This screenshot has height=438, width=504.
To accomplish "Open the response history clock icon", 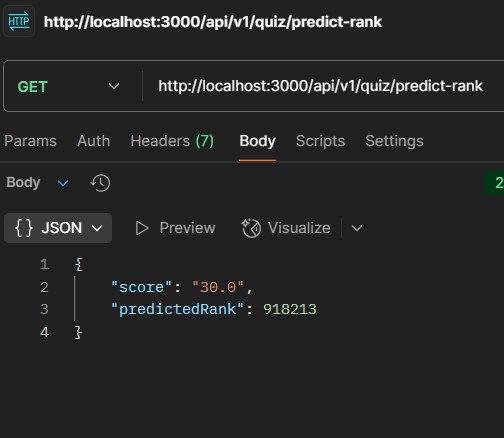I will tap(100, 183).
